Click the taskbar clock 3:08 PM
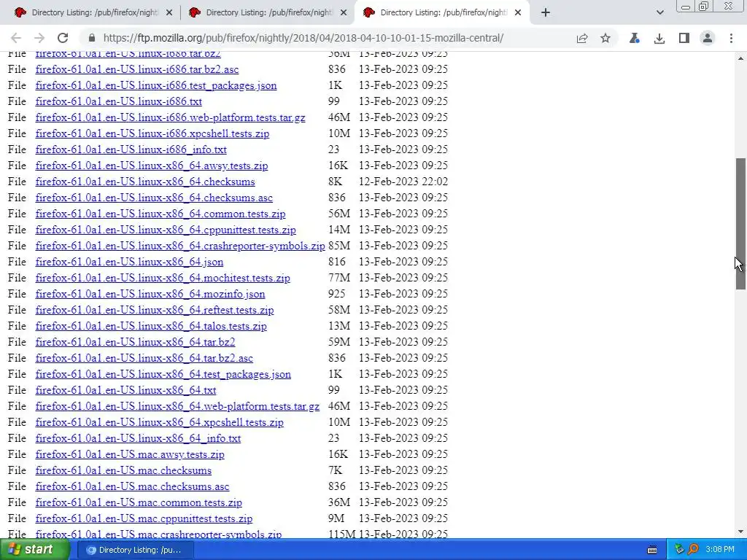Screen dimensions: 747x560 720,550
